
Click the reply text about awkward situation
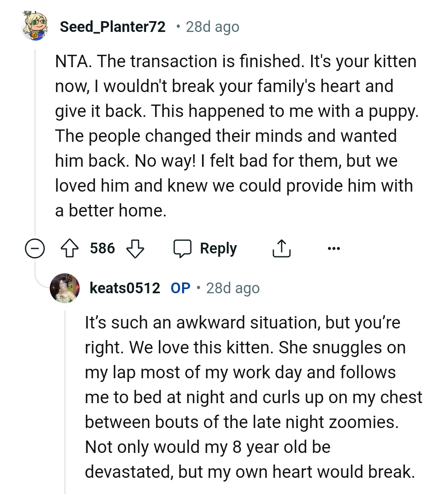click(x=253, y=397)
